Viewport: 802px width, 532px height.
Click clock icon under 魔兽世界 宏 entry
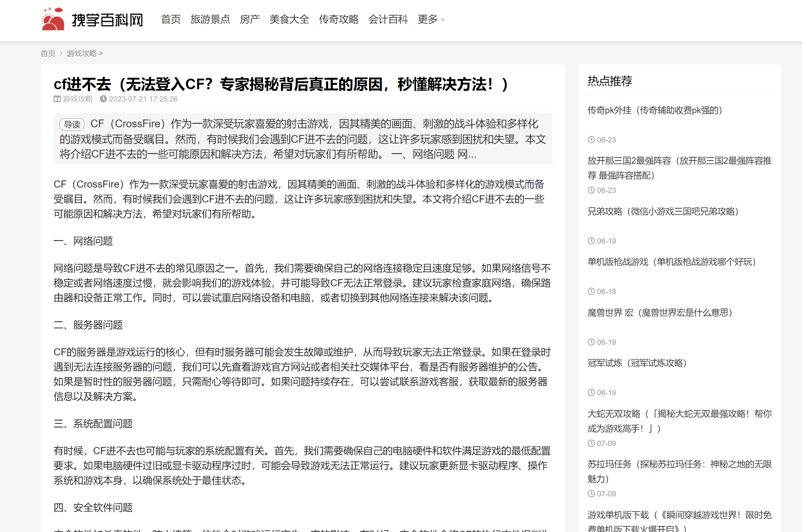pos(591,342)
